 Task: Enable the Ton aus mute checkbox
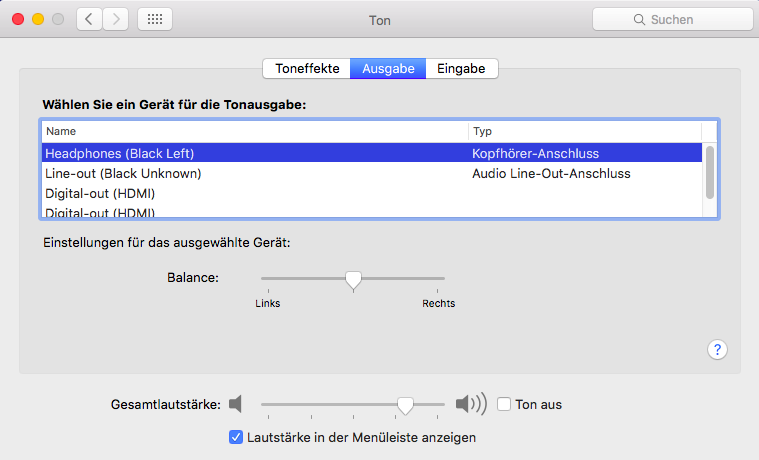(x=504, y=404)
